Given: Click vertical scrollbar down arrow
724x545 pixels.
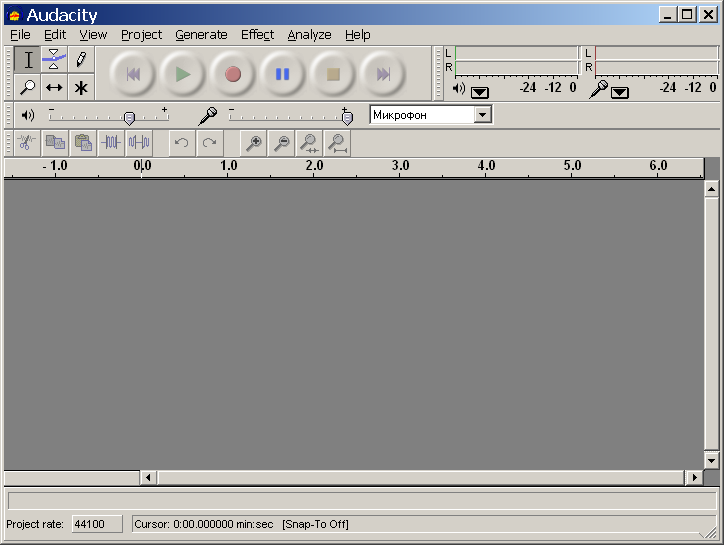Looking at the screenshot, I should coord(712,460).
